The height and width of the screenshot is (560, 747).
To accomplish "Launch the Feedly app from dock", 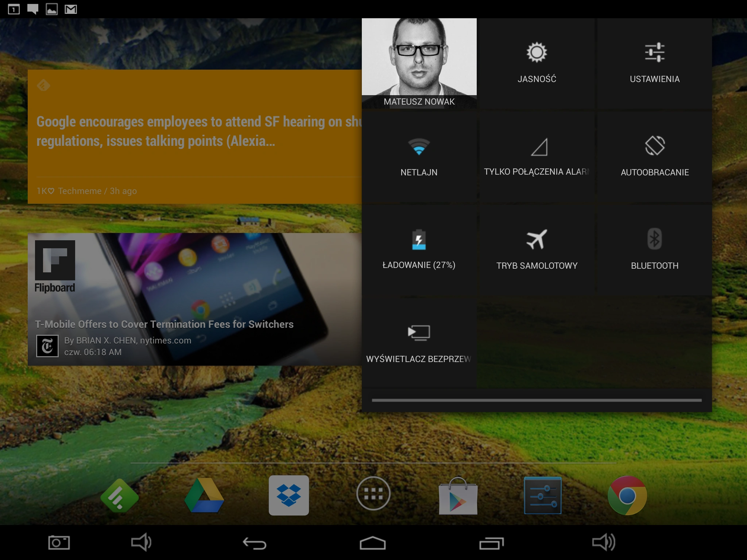I will coord(120,495).
